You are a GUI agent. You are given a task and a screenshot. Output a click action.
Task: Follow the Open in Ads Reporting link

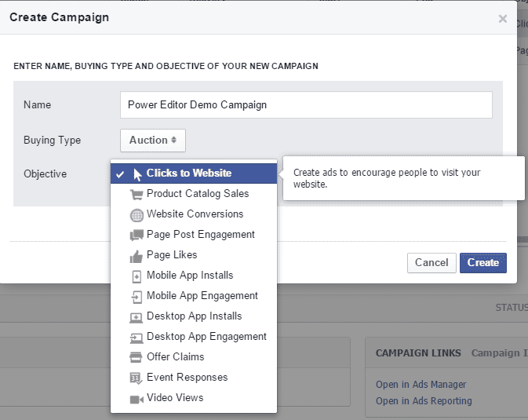click(424, 401)
